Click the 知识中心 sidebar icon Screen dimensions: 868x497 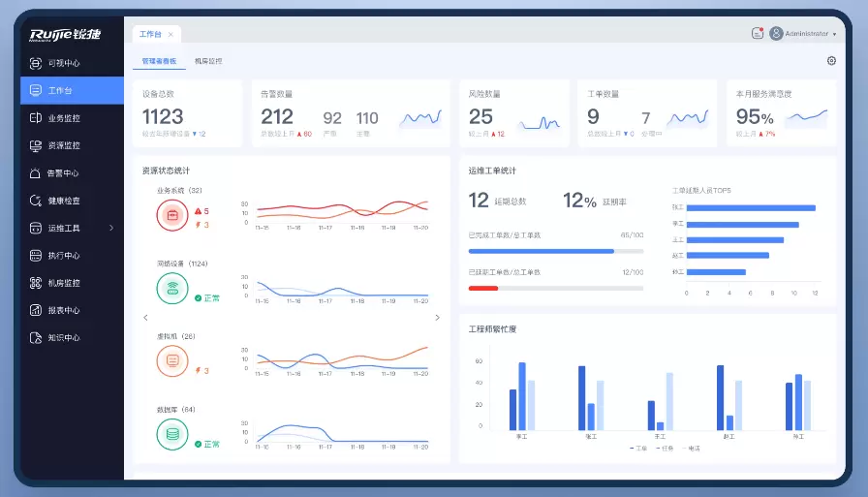click(x=36, y=338)
